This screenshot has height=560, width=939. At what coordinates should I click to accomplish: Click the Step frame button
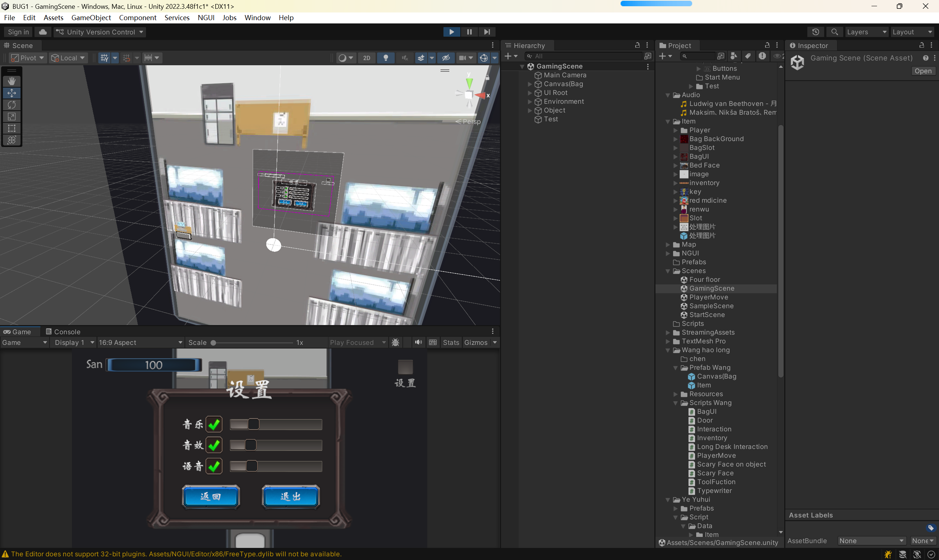487,32
